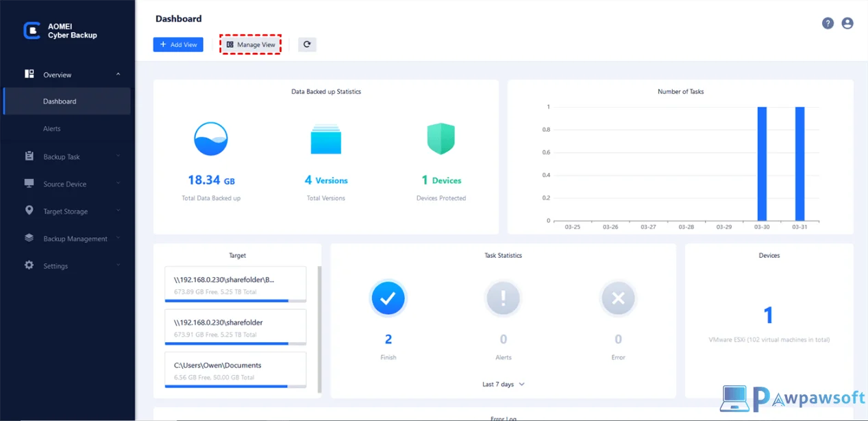Click the Alerts exclamation status icon
The image size is (868, 421).
click(504, 298)
